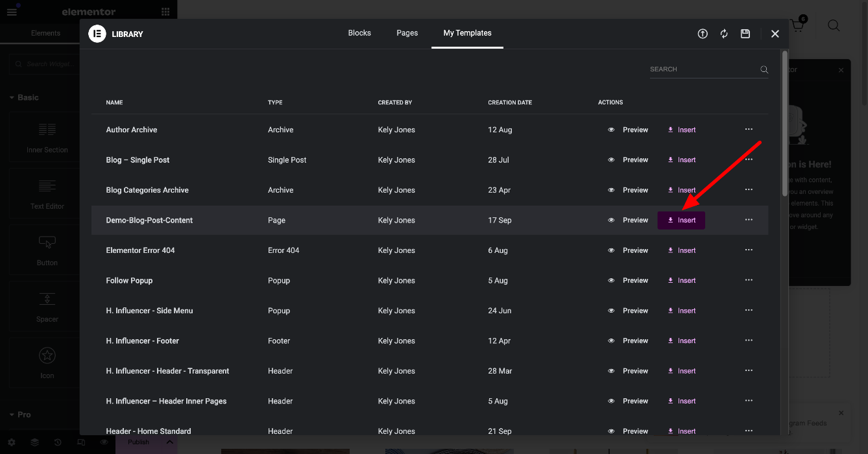Insert the Demo-Blog-Post-Content template
Viewport: 868px width, 454px height.
(x=681, y=220)
